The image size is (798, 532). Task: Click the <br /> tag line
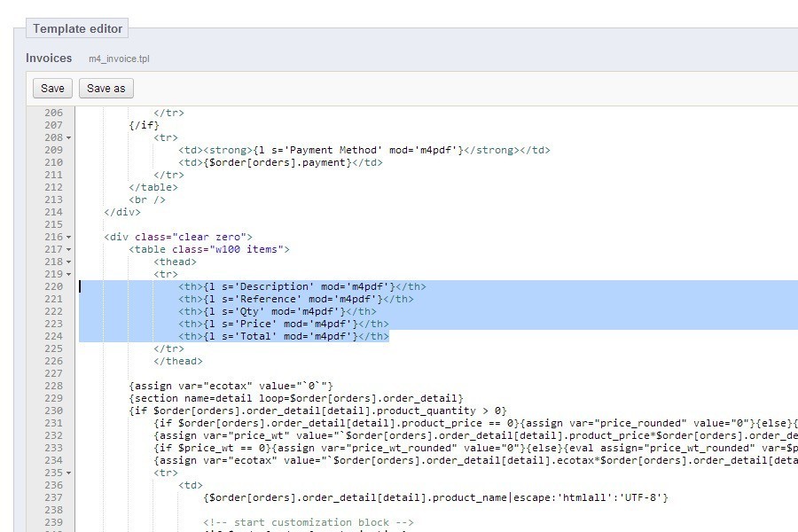coord(147,199)
